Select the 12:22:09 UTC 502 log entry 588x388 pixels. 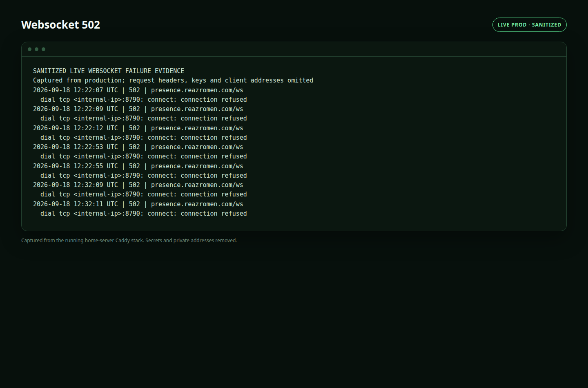(x=138, y=109)
